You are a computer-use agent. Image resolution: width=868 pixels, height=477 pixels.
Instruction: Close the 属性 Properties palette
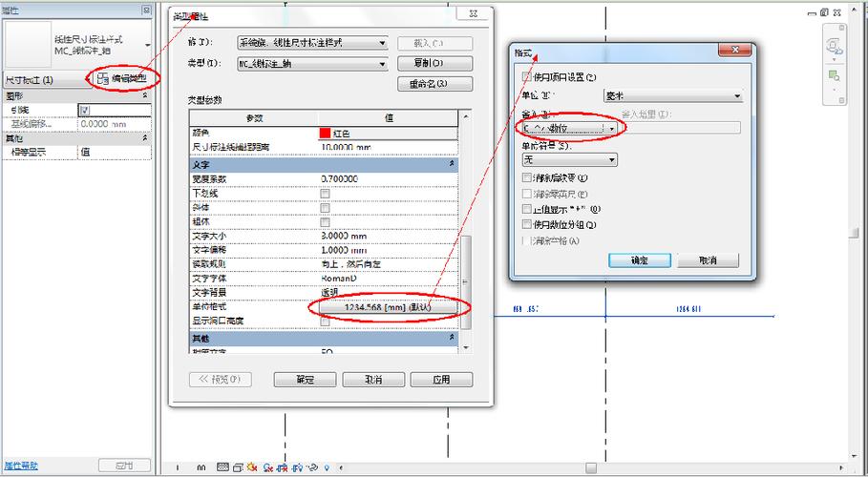[145, 10]
